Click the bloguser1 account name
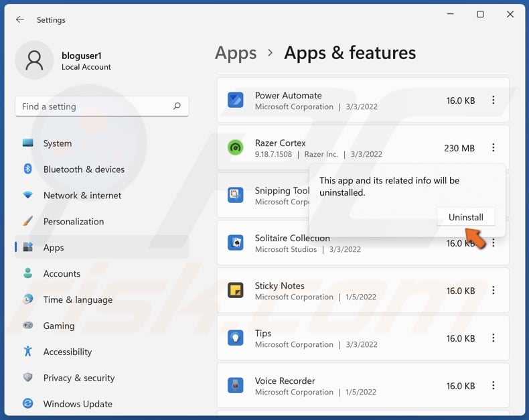 pos(81,56)
